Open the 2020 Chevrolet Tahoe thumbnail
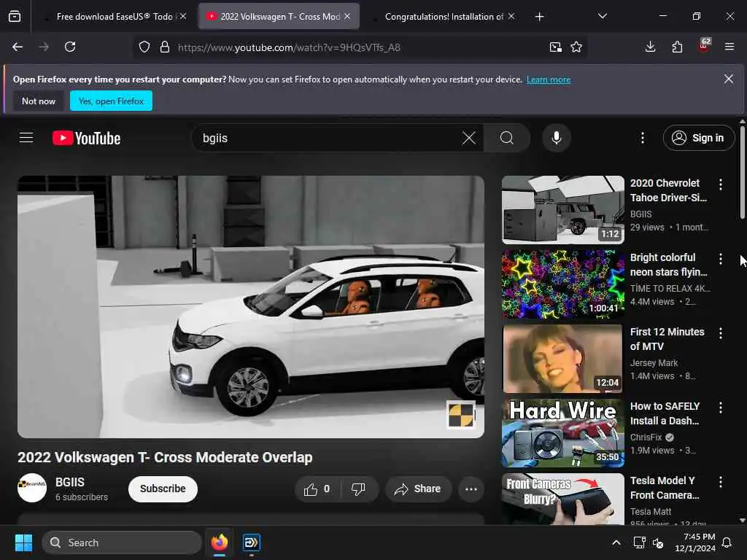Viewport: 747px width, 560px height. (563, 210)
